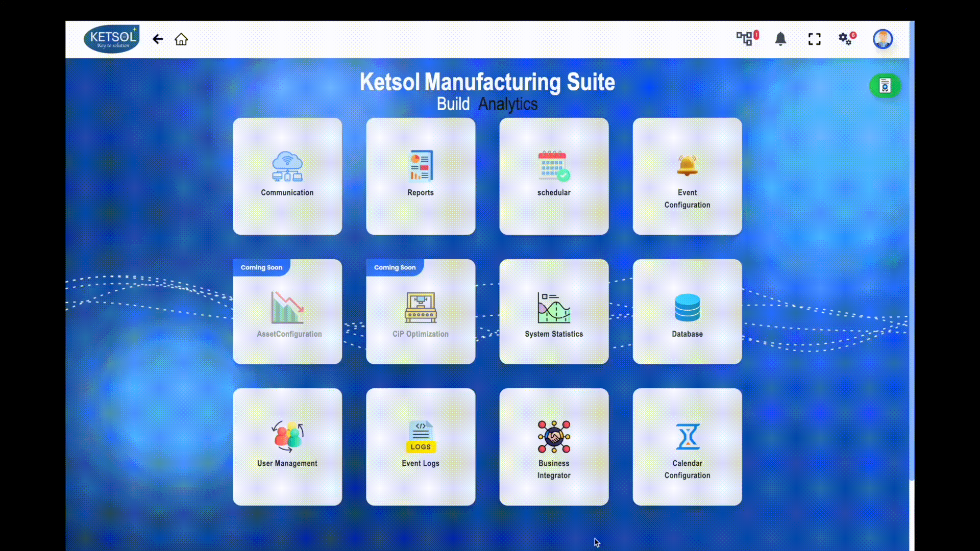Open the Reports tile

point(421,176)
